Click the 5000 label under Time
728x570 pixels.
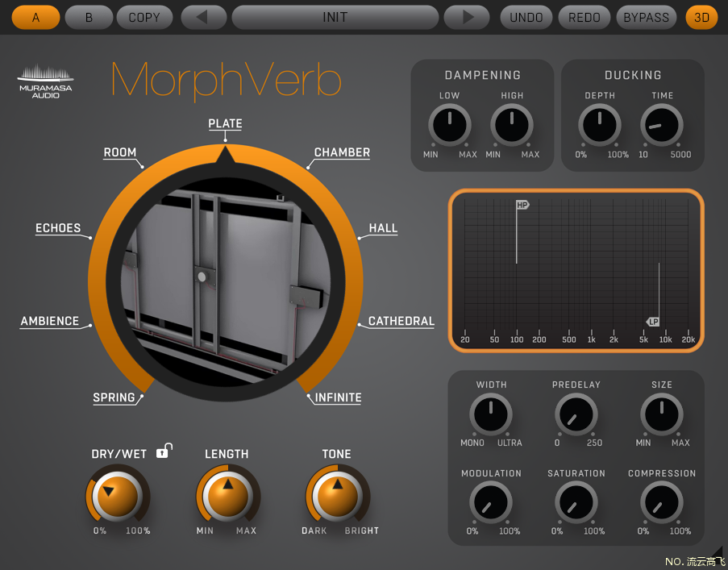tap(680, 155)
